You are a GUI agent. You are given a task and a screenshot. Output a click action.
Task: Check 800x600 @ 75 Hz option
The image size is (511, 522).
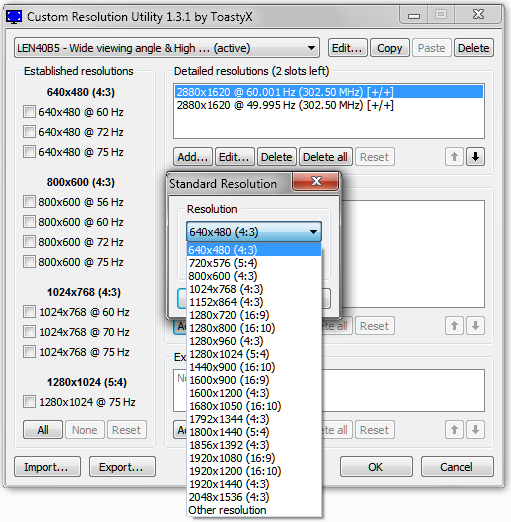[x=29, y=262]
